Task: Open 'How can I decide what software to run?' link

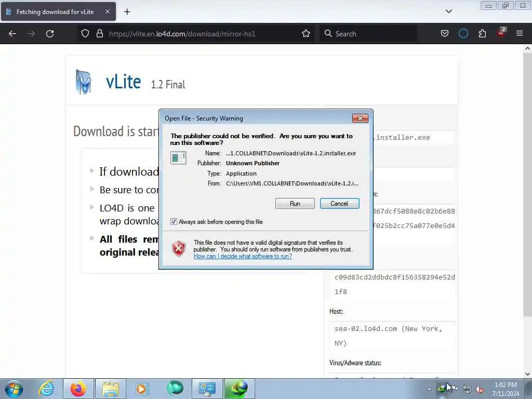Action: click(x=243, y=256)
